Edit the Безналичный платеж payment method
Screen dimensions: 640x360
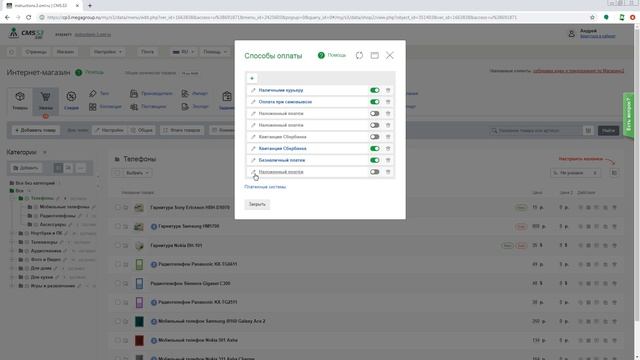253,160
